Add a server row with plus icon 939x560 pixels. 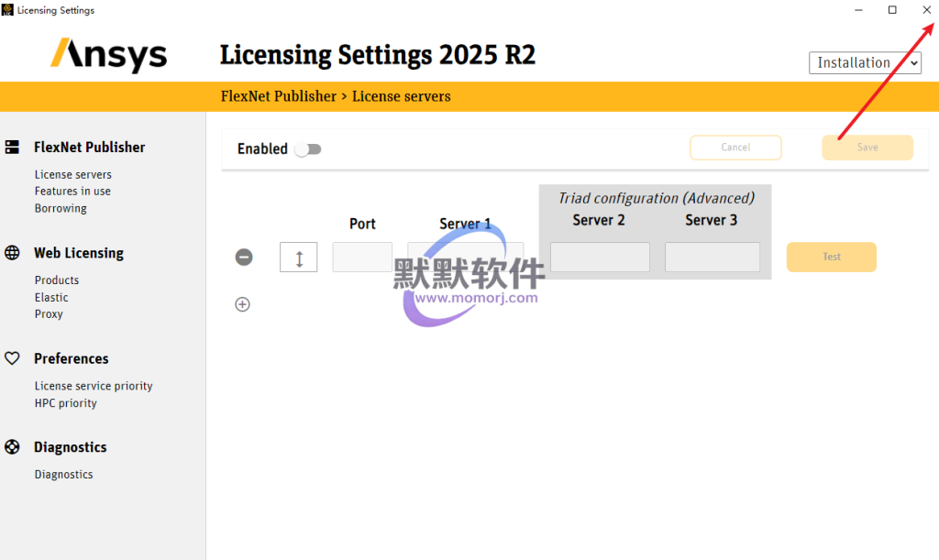click(243, 304)
